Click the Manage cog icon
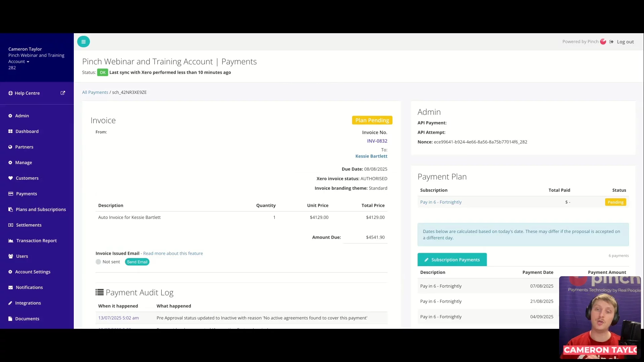This screenshot has width=644, height=362. 10,163
